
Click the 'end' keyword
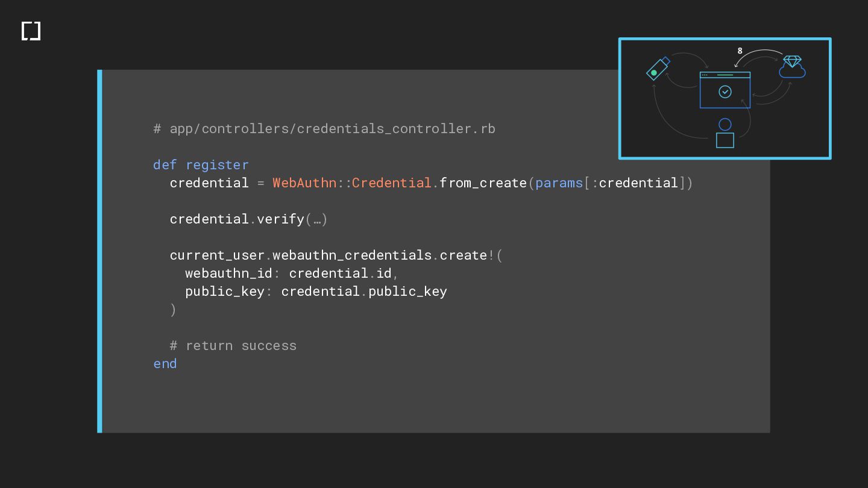click(165, 363)
